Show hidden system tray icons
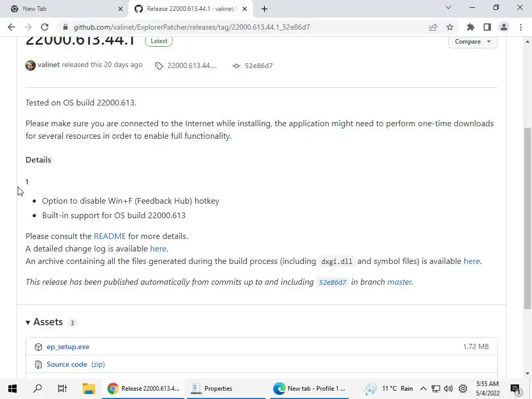 [423, 389]
